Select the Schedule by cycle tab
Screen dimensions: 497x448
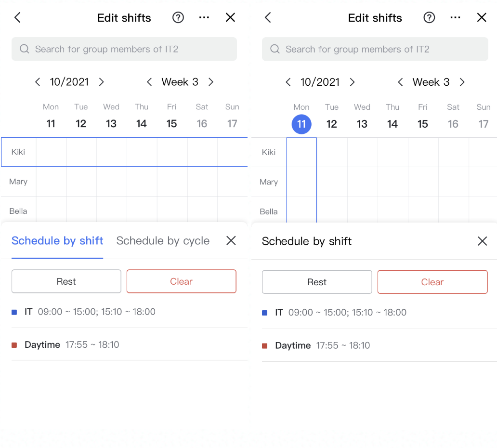pyautogui.click(x=163, y=241)
